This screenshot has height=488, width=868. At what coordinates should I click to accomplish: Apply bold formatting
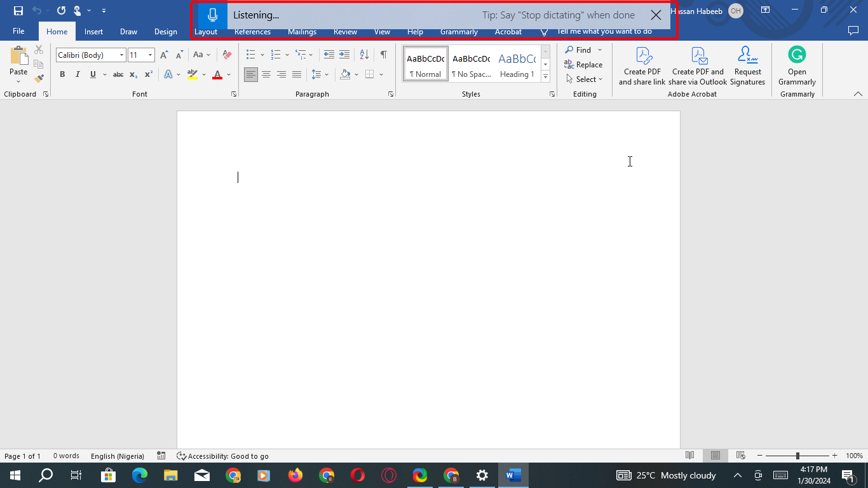[x=62, y=74]
